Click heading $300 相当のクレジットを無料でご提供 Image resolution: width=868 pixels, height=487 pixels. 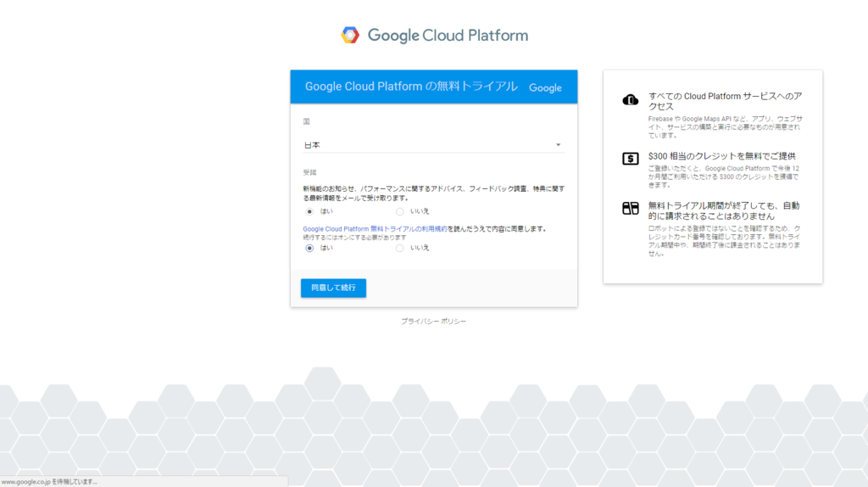722,156
